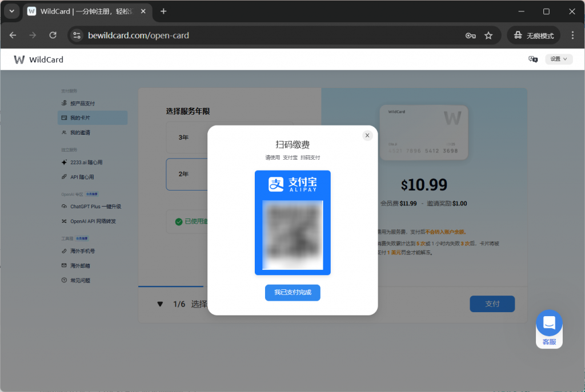Click the green 已使用 check indicator
The width and height of the screenshot is (585, 392).
click(179, 222)
